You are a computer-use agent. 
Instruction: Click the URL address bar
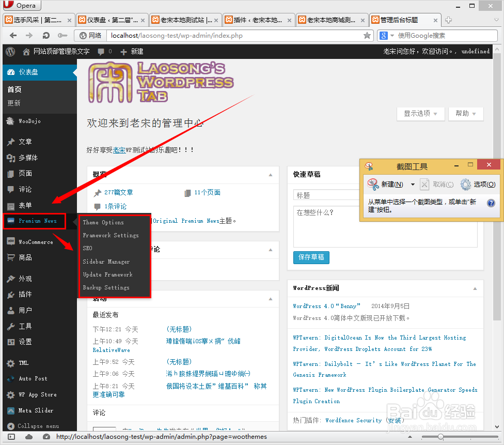tap(234, 35)
